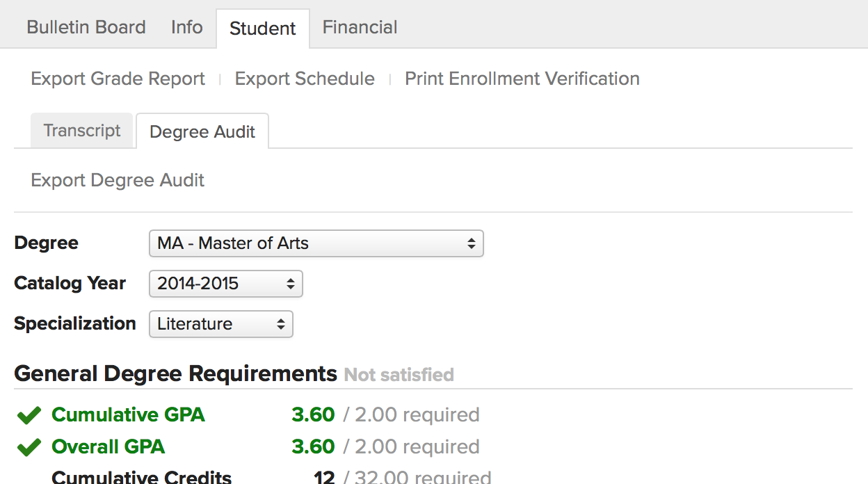Viewport: 868px width, 484px height.
Task: Select the Student tab
Action: (x=263, y=29)
